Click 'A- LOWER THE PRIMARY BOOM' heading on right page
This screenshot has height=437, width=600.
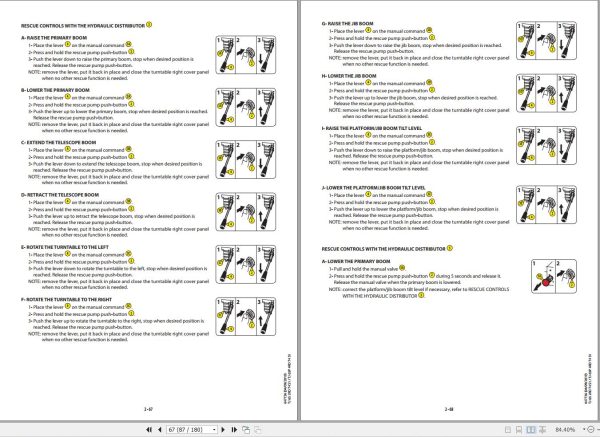coord(356,262)
